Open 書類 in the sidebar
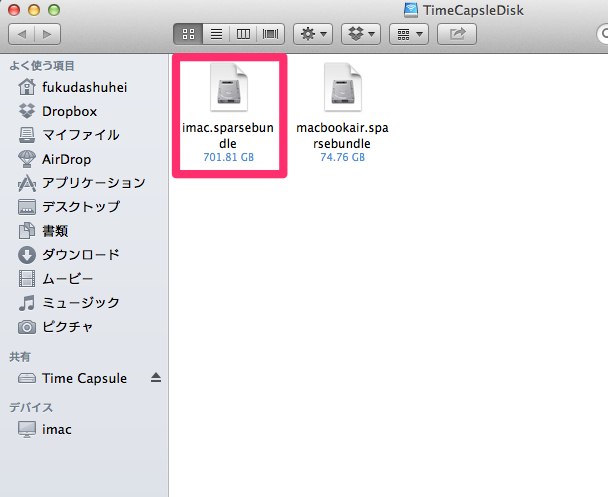Screen dimensions: 608x497 pos(85,231)
